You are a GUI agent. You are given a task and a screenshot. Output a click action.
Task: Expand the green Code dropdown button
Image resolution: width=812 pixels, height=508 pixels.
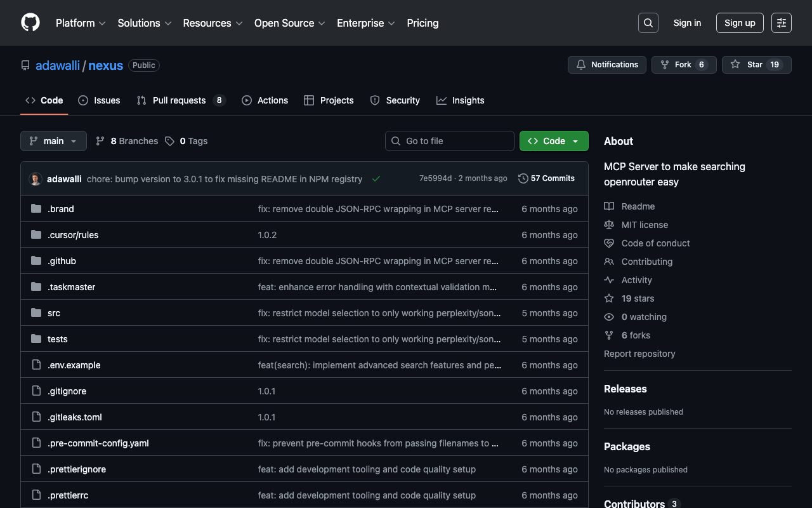(554, 141)
